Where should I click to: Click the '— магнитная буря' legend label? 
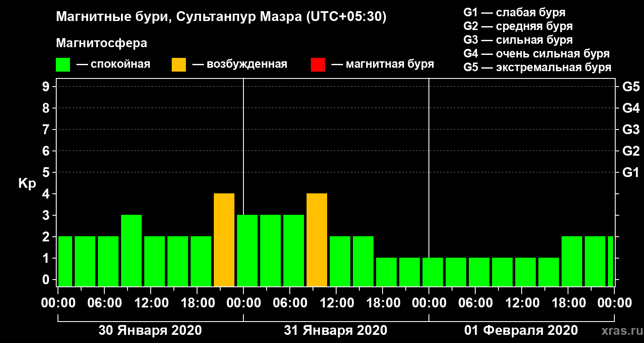click(383, 65)
